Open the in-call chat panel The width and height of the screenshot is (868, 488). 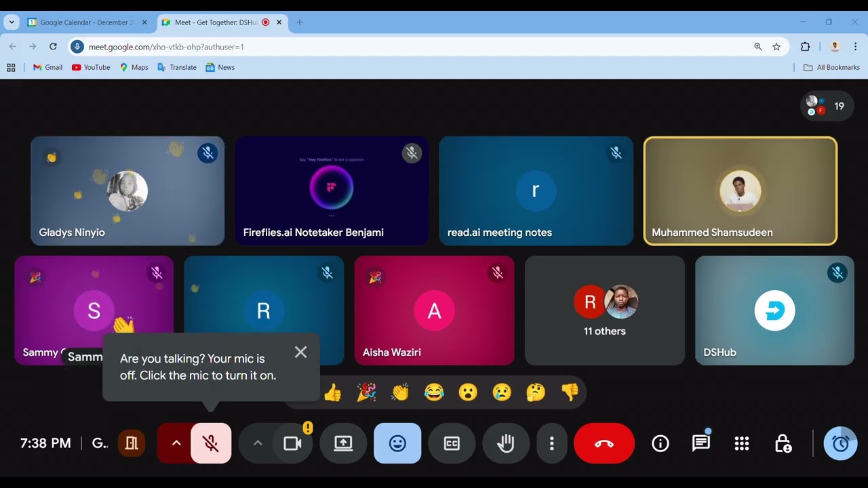701,443
